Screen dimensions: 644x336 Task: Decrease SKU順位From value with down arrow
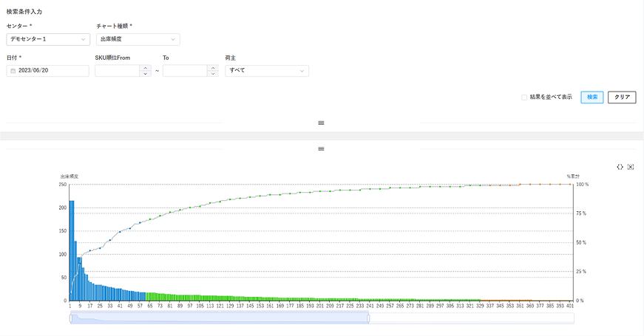point(146,74)
